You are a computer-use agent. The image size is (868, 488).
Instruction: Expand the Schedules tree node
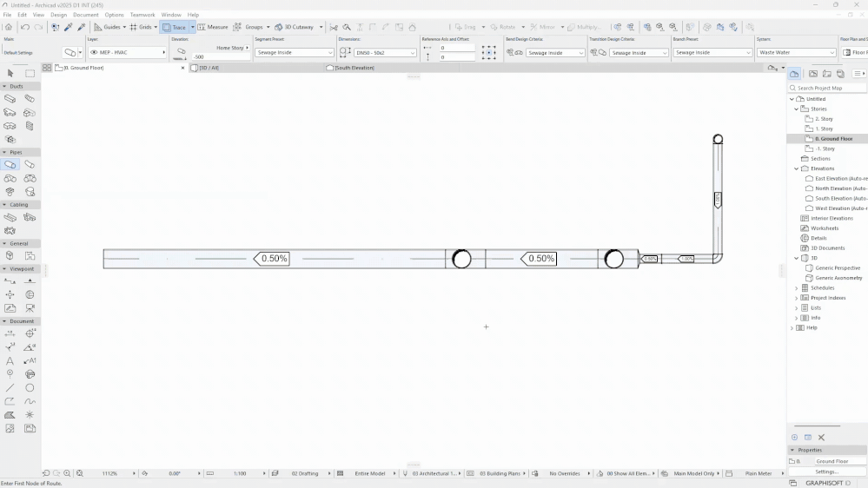pos(797,288)
